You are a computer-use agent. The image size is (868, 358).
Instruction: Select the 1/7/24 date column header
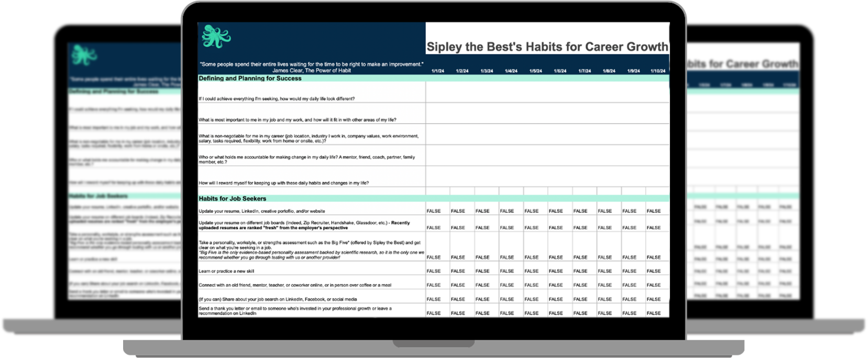pos(585,71)
